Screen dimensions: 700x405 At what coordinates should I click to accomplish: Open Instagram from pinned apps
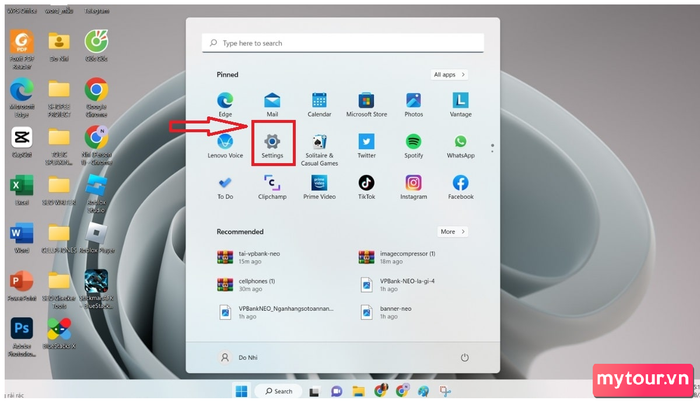[x=413, y=187]
